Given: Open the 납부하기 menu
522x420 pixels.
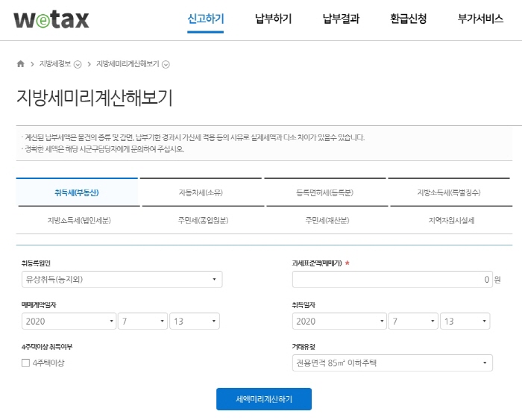Looking at the screenshot, I should [273, 19].
